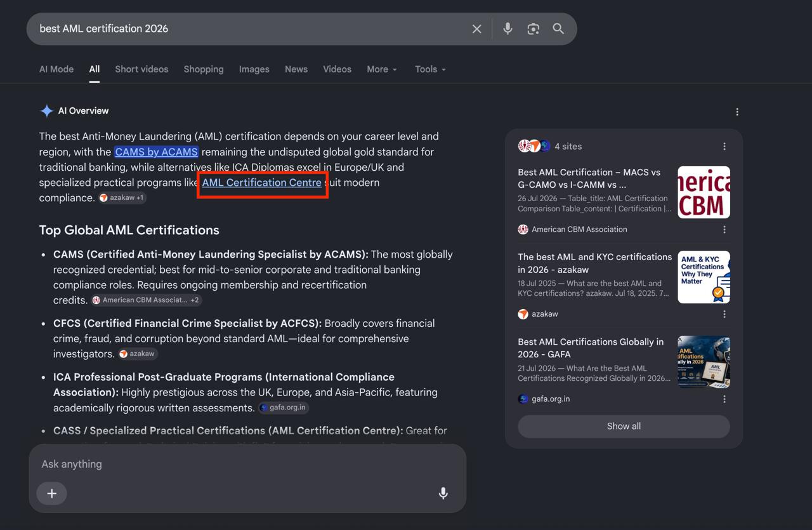The image size is (812, 530).
Task: Open the 4 sites panel three-dot menu
Action: [724, 146]
